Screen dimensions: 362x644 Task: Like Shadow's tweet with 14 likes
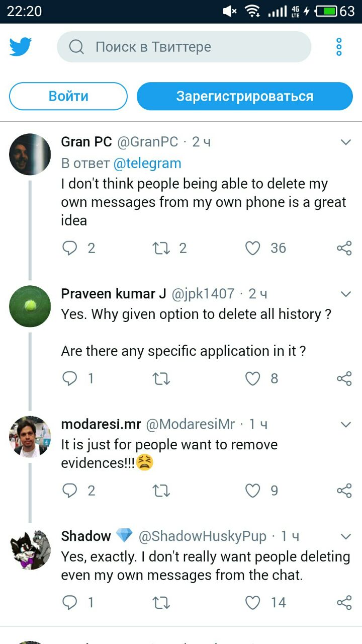pos(252,602)
